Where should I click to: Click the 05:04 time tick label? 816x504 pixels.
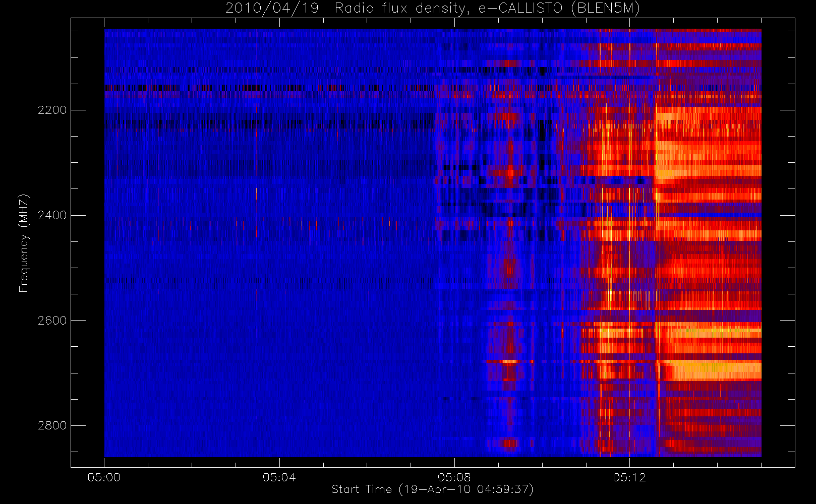click(279, 477)
